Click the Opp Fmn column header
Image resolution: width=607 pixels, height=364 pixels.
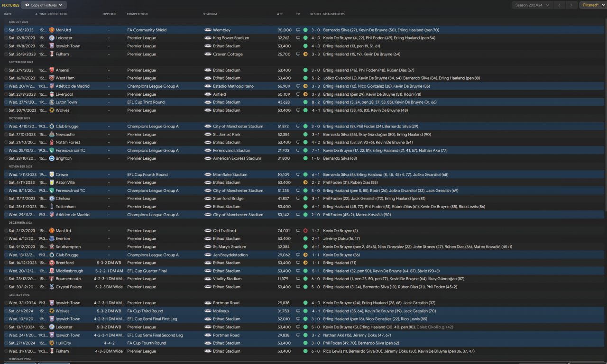point(109,14)
